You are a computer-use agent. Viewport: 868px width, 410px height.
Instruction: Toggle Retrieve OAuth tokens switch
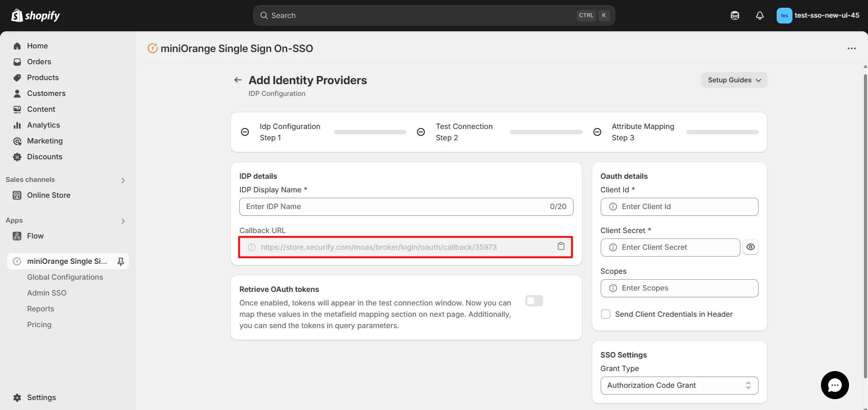[x=534, y=301]
